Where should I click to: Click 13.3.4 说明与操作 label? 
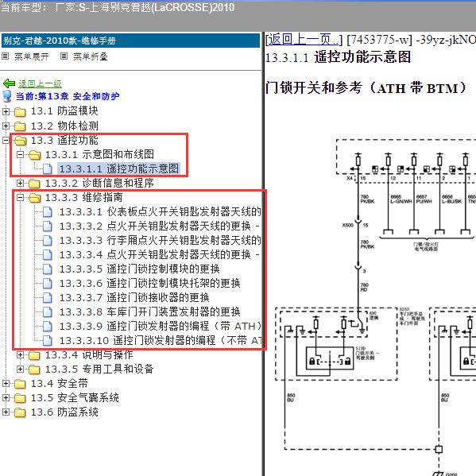click(x=89, y=354)
